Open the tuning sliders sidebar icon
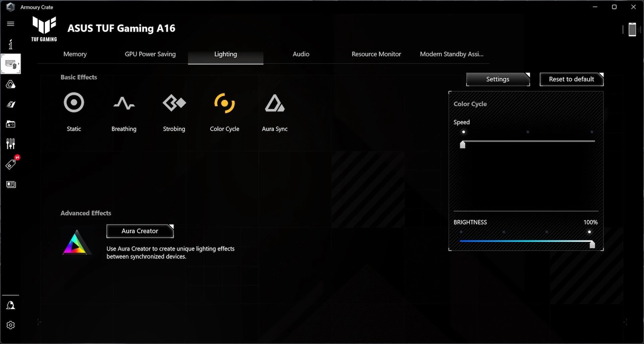 (x=10, y=144)
